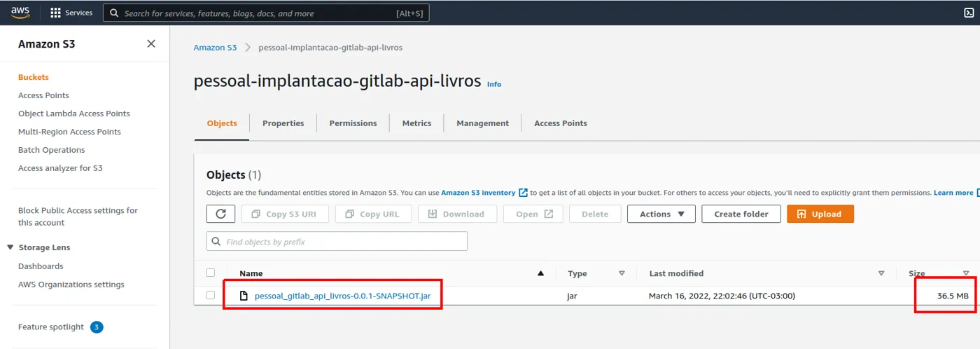The height and width of the screenshot is (349, 980).
Task: Open Feature spotlight link
Action: point(51,327)
